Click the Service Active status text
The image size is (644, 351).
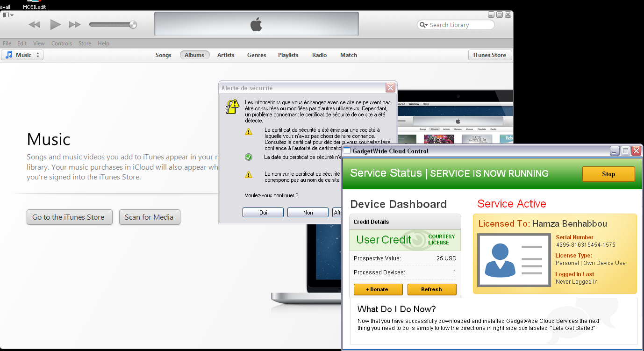coord(512,204)
